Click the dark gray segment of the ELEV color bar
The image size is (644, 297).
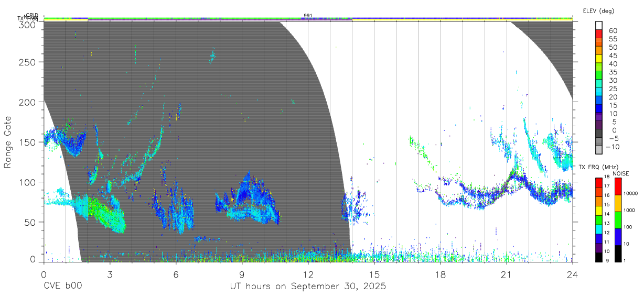click(599, 134)
